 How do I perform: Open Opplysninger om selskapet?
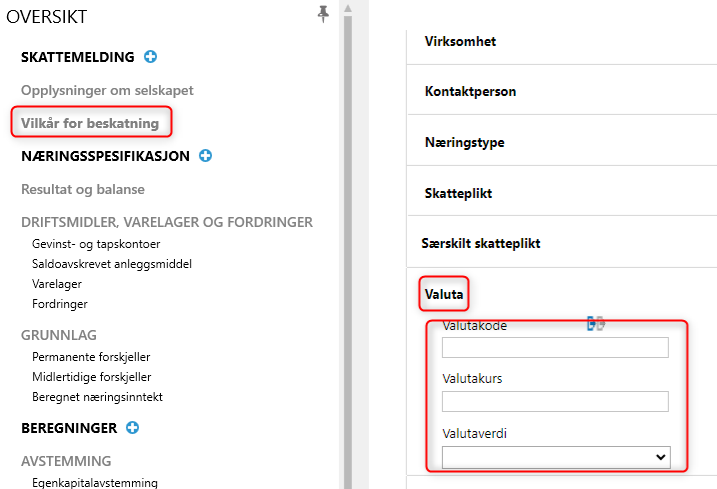[107, 90]
